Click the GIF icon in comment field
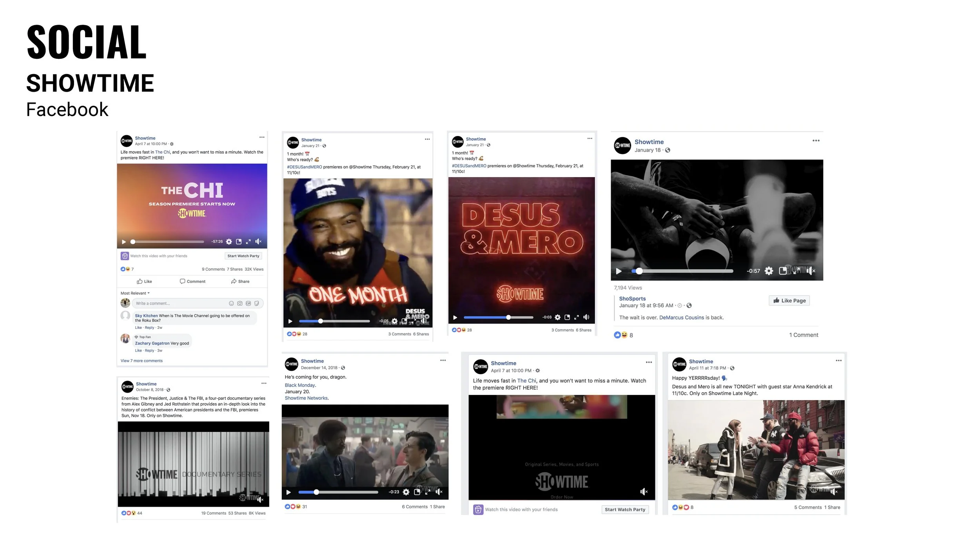This screenshot has width=980, height=551. tap(248, 303)
